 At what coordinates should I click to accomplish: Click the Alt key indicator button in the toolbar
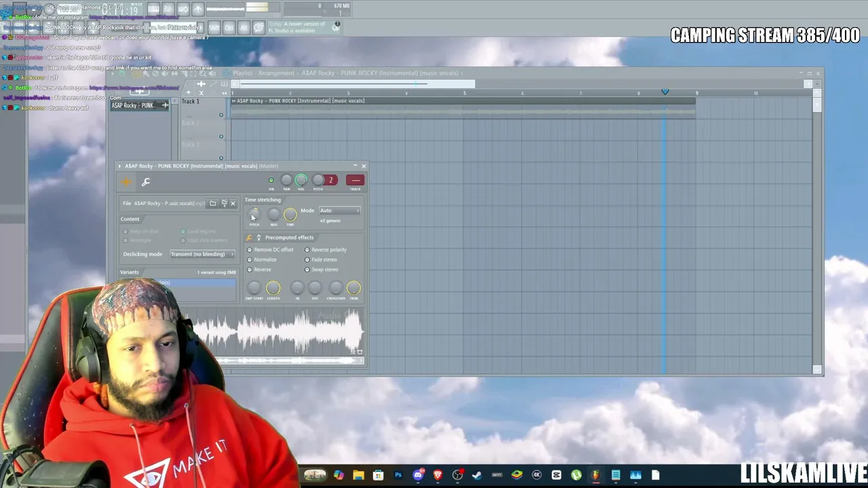click(244, 28)
